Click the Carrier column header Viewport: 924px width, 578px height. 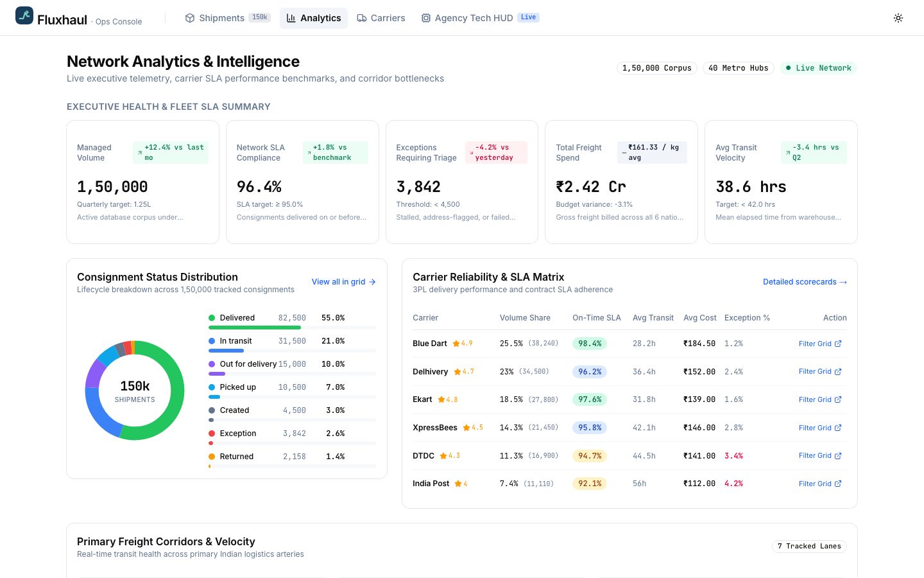click(x=425, y=318)
